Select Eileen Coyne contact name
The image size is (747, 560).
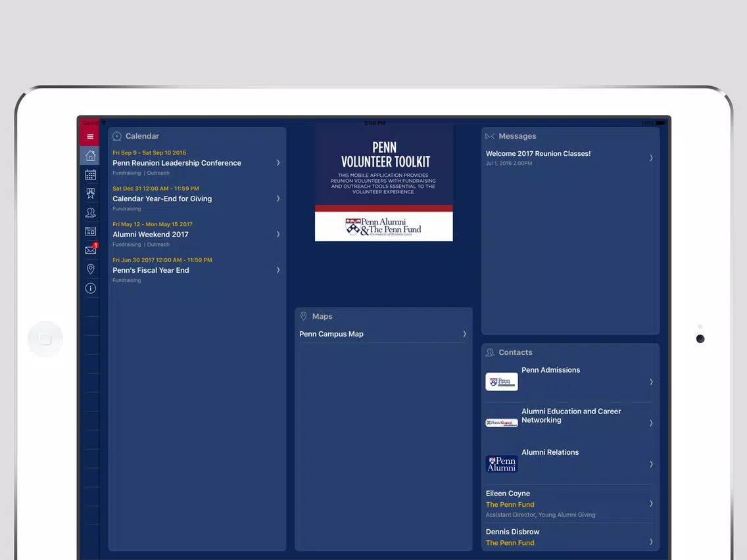508,494
